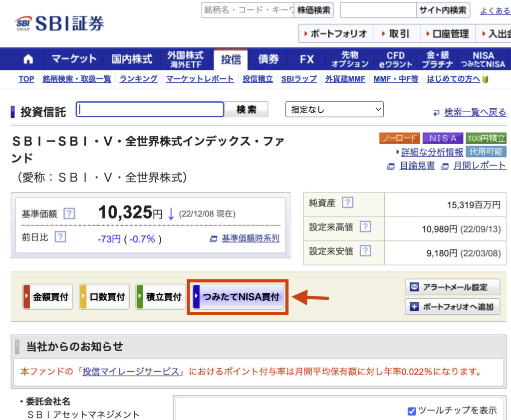Image resolution: width=511 pixels, height=420 pixels.
Task: Open the 先物オプション tab
Action: (x=350, y=59)
